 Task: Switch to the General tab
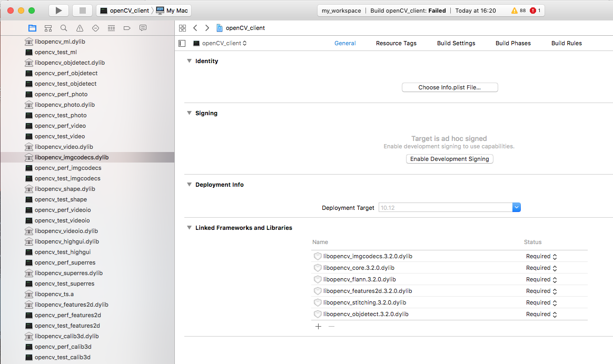[x=345, y=43]
